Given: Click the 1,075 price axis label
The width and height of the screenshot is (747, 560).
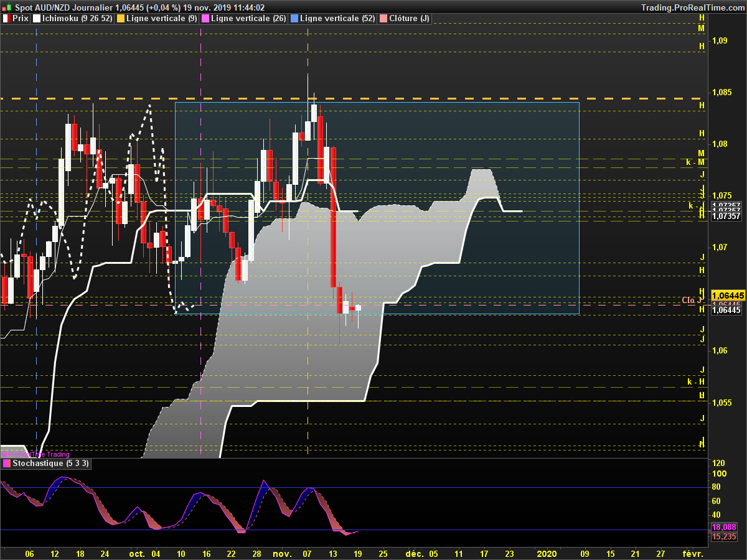Looking at the screenshot, I should 722,195.
